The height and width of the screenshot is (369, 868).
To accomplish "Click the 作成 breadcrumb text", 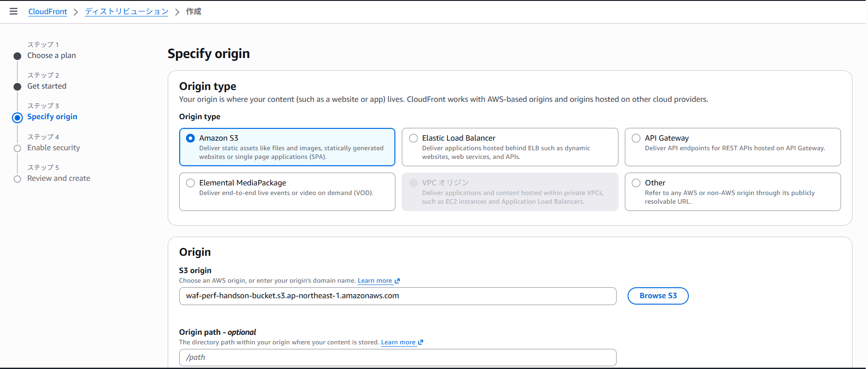I will pyautogui.click(x=193, y=11).
